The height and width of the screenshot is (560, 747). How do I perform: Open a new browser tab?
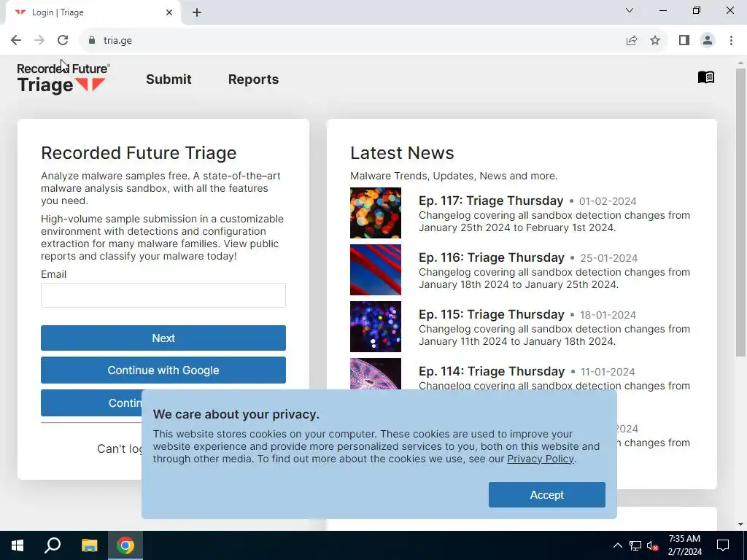(197, 12)
